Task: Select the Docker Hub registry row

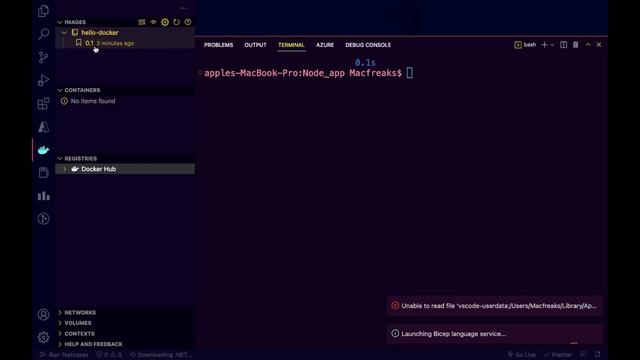Action: [125, 169]
